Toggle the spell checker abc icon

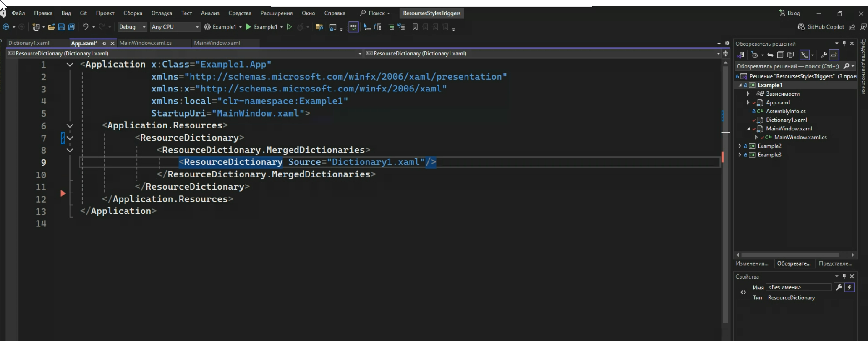tap(353, 27)
